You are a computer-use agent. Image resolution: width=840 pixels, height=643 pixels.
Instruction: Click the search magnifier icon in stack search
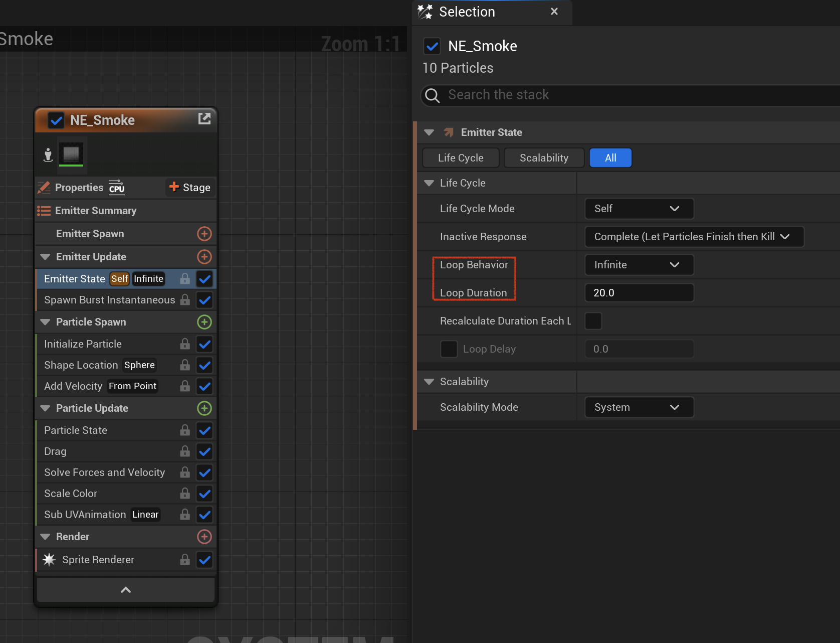432,95
